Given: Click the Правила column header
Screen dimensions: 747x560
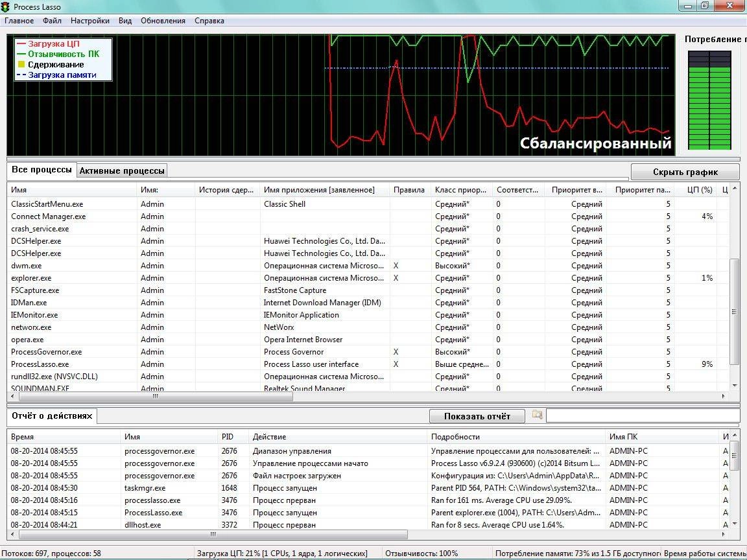Looking at the screenshot, I should 409,189.
